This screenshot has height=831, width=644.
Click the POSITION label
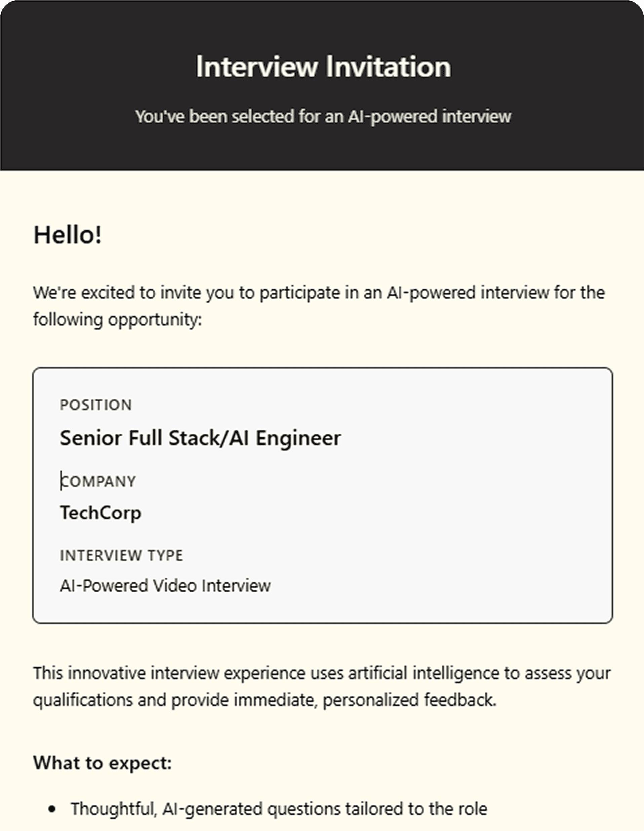[x=96, y=405]
